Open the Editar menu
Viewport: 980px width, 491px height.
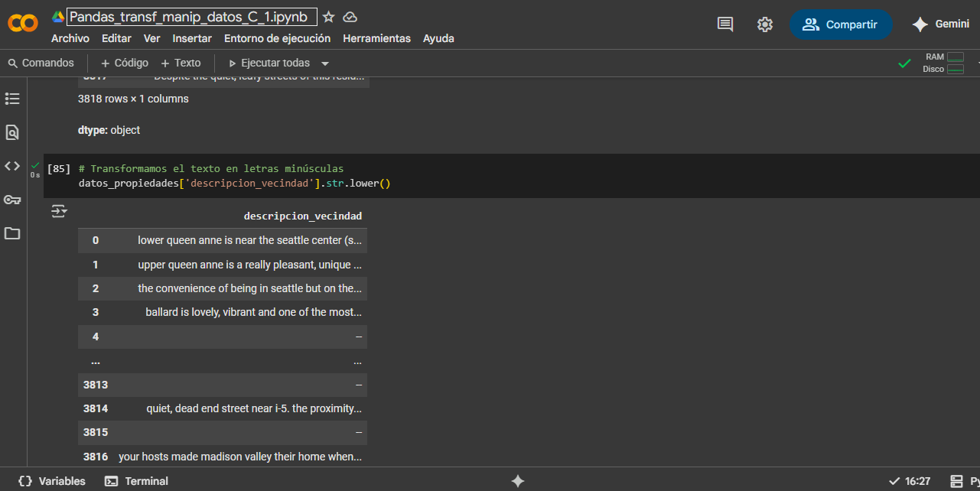coord(116,38)
